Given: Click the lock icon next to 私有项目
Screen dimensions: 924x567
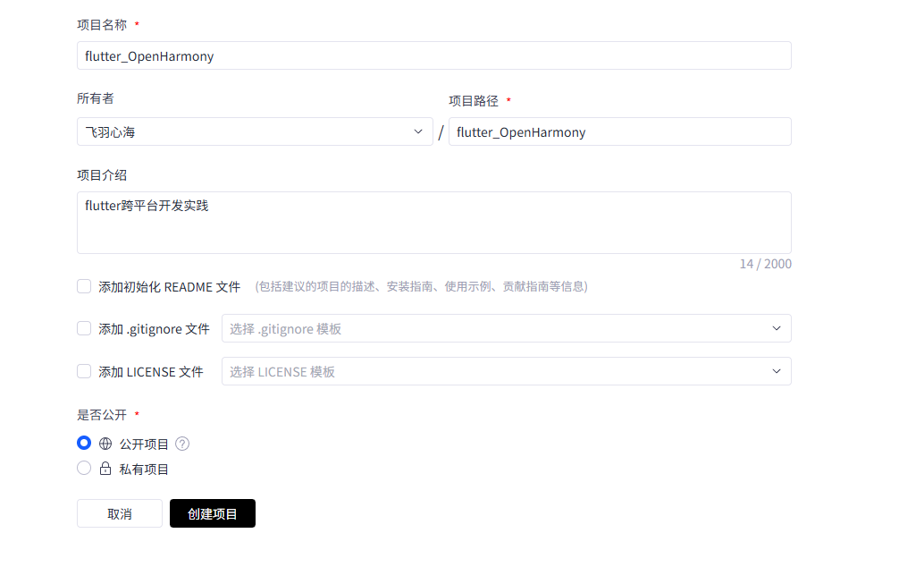Looking at the screenshot, I should pos(105,469).
